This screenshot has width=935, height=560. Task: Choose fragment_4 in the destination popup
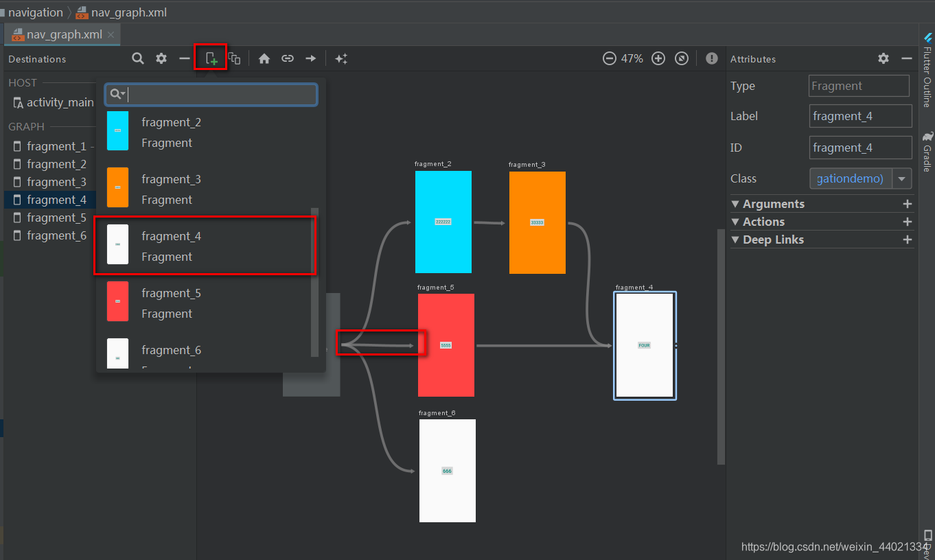205,246
